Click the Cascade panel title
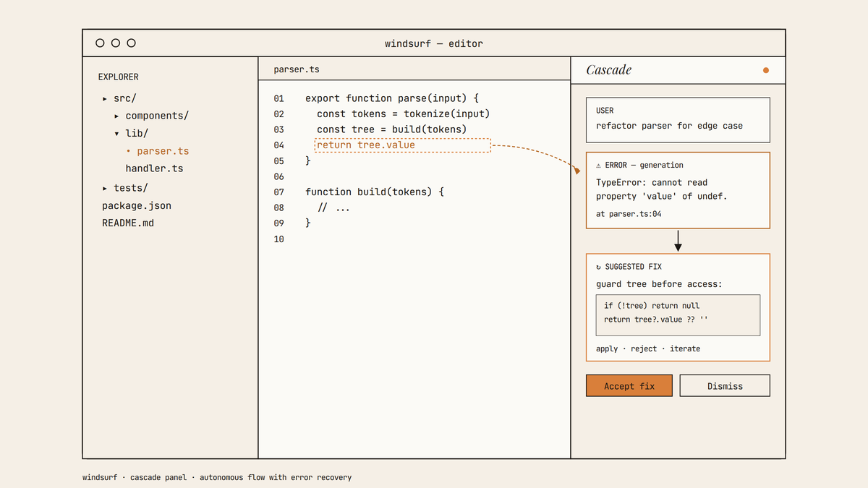The width and height of the screenshot is (868, 488). 608,69
